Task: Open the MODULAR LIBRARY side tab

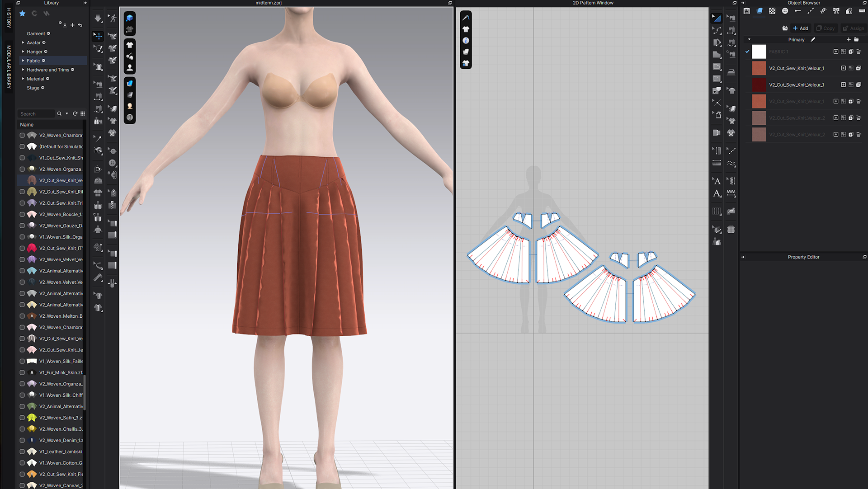Action: click(8, 66)
